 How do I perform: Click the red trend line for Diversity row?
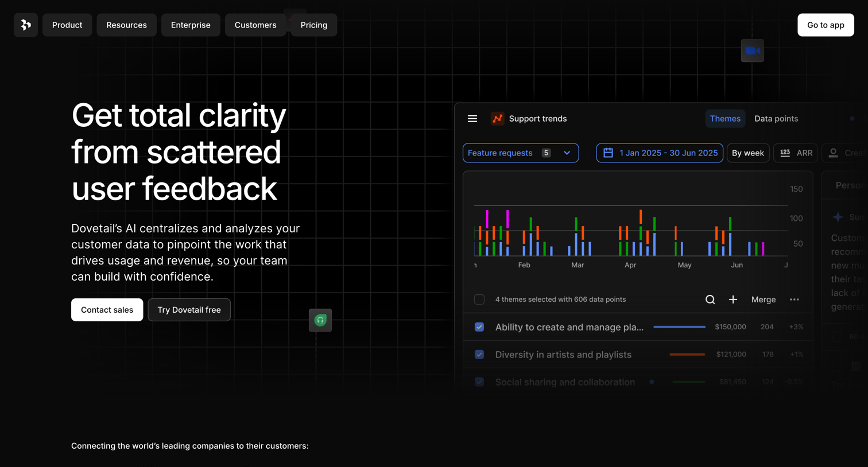click(687, 355)
